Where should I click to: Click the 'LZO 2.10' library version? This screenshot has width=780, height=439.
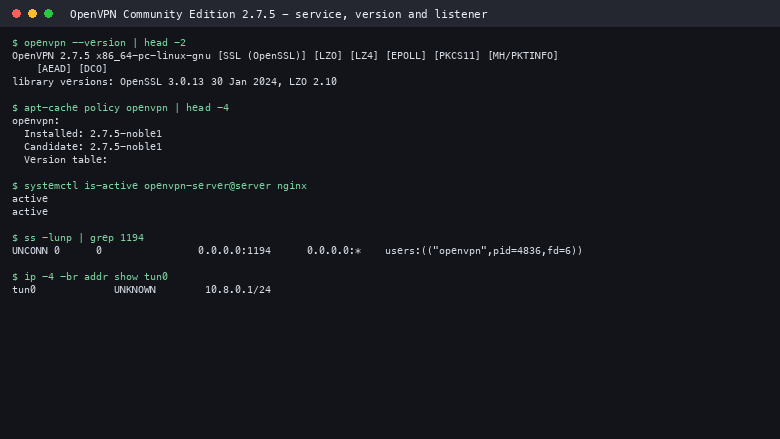(x=313, y=82)
